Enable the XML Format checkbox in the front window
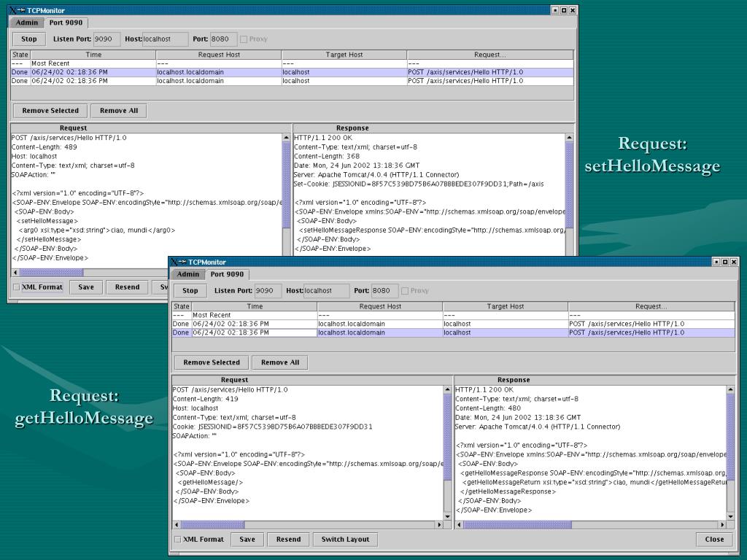Viewport: 747px width, 560px height. [178, 539]
